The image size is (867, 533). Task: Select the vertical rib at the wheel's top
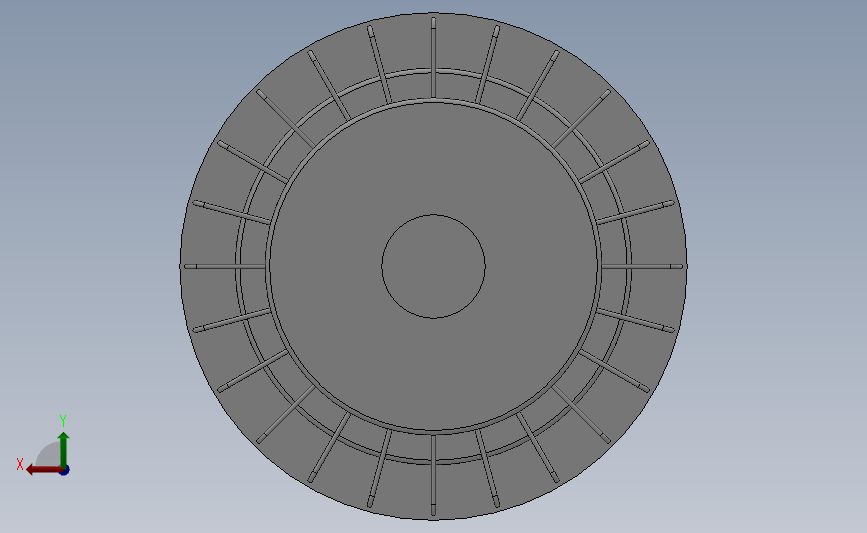(434, 58)
